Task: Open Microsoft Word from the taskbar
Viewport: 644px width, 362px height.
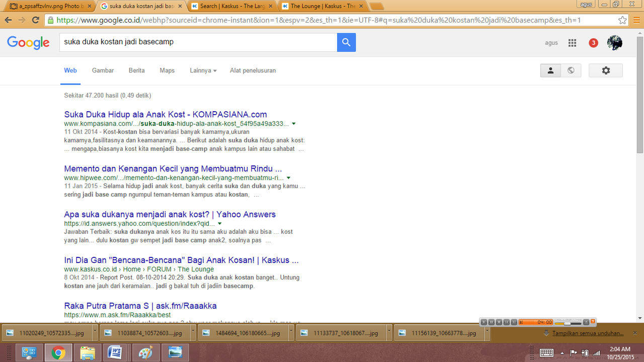Action: [x=116, y=353]
